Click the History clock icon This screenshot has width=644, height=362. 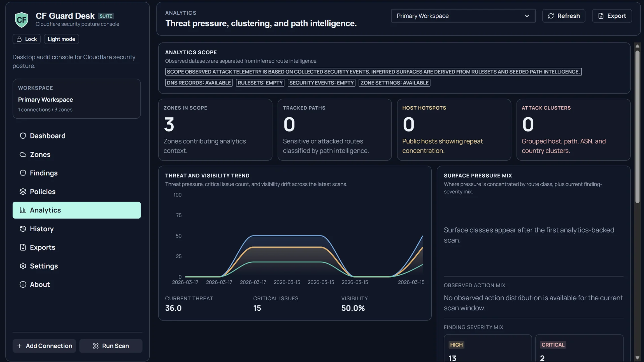(23, 229)
